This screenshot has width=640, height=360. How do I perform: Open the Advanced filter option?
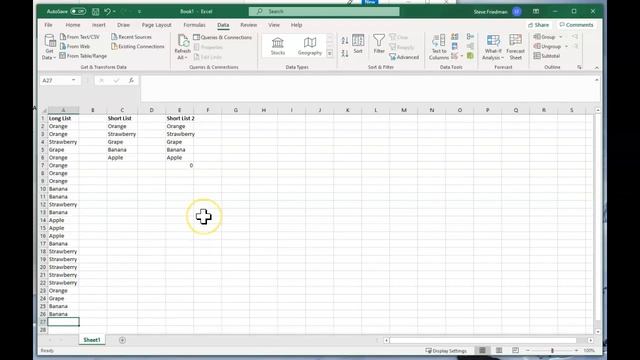(x=404, y=57)
